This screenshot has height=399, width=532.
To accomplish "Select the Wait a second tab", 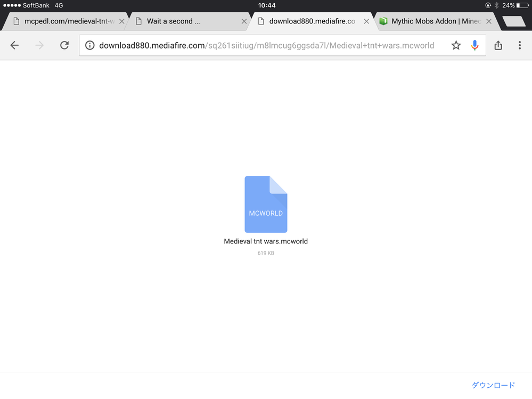I will pyautogui.click(x=176, y=21).
